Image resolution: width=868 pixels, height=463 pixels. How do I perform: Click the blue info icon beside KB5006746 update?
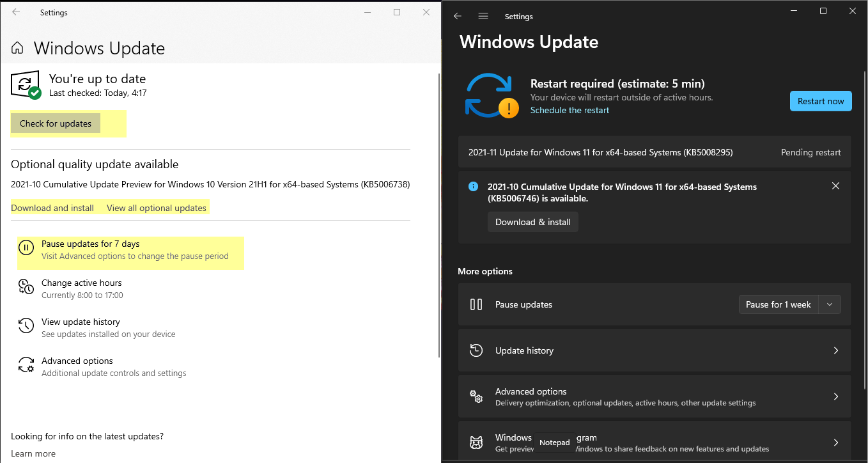(473, 187)
